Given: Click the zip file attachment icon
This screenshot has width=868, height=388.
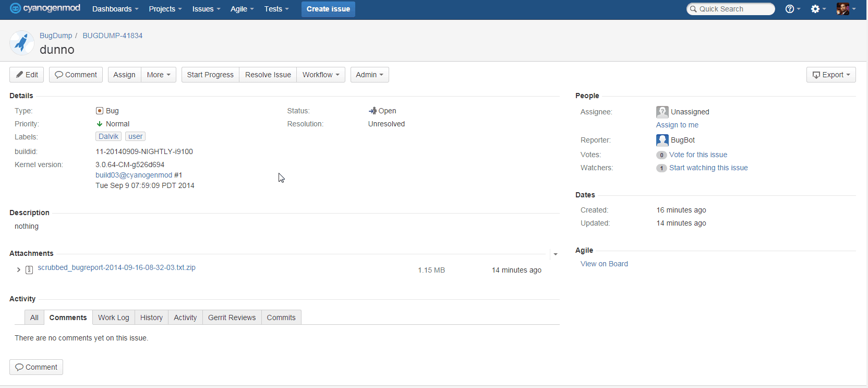Looking at the screenshot, I should (29, 270).
